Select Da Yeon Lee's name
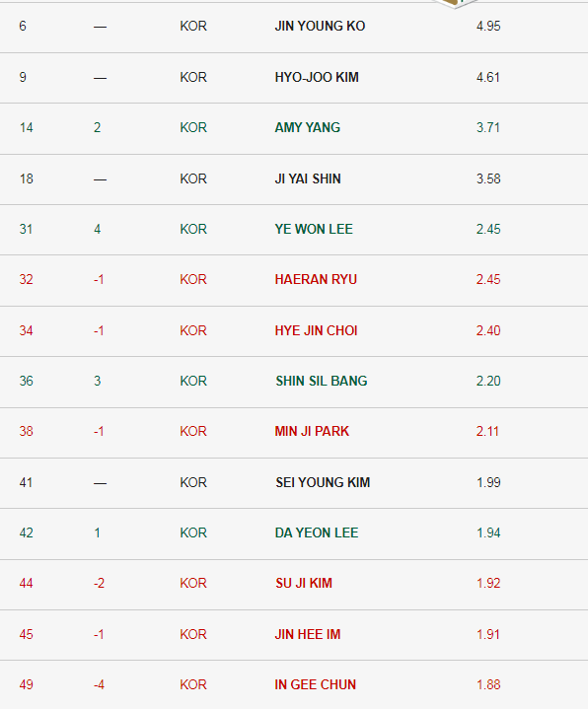This screenshot has height=709, width=588. (317, 532)
